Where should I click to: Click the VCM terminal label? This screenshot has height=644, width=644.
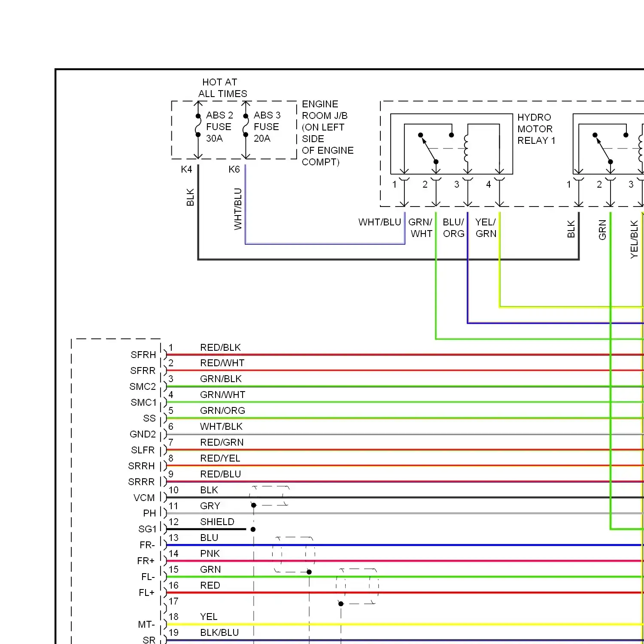coord(144,498)
